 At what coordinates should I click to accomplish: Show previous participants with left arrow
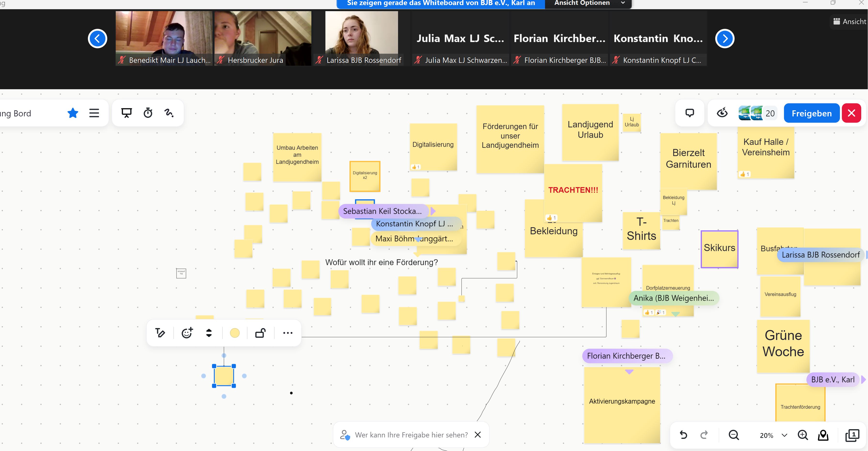point(97,39)
